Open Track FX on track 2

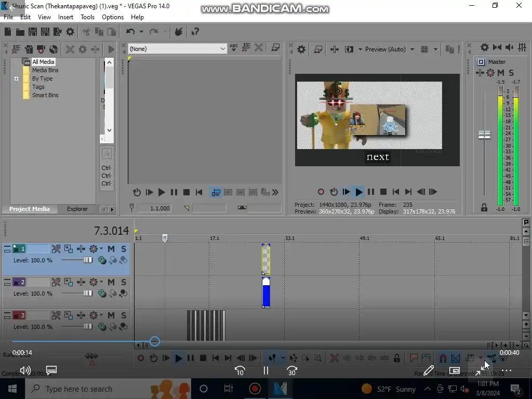pos(94,282)
